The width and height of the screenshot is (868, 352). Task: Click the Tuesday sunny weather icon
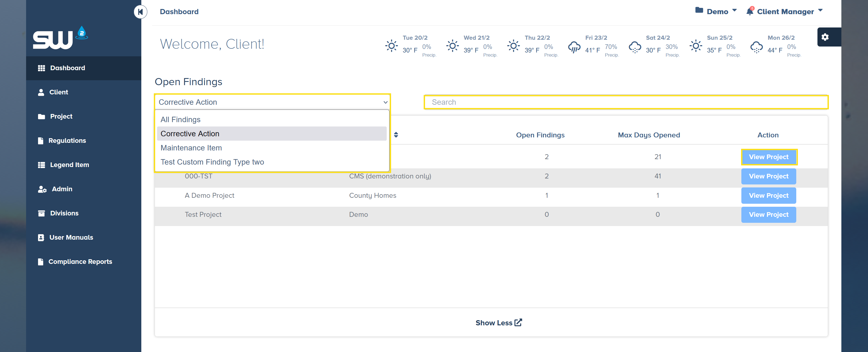tap(391, 46)
